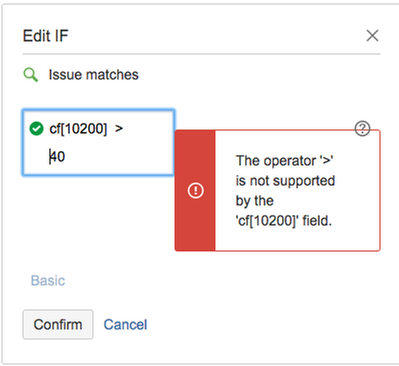Viewport: 399px width, 366px height.
Task: Click the white exclamation error icon
Action: [196, 190]
